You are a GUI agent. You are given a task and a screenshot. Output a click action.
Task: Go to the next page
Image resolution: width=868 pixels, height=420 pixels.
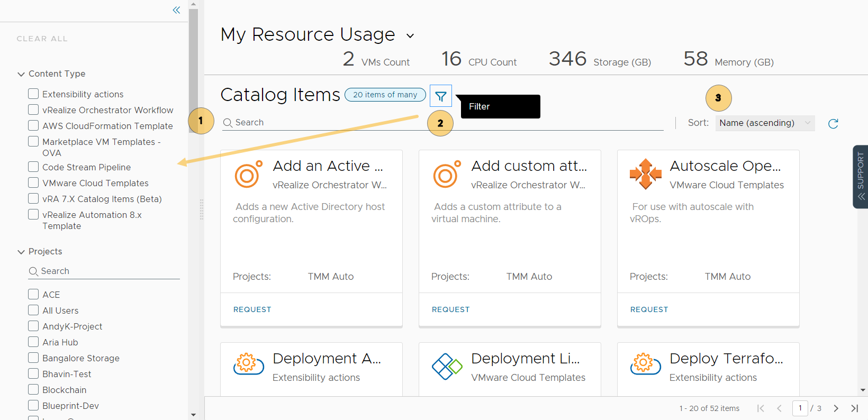point(836,408)
